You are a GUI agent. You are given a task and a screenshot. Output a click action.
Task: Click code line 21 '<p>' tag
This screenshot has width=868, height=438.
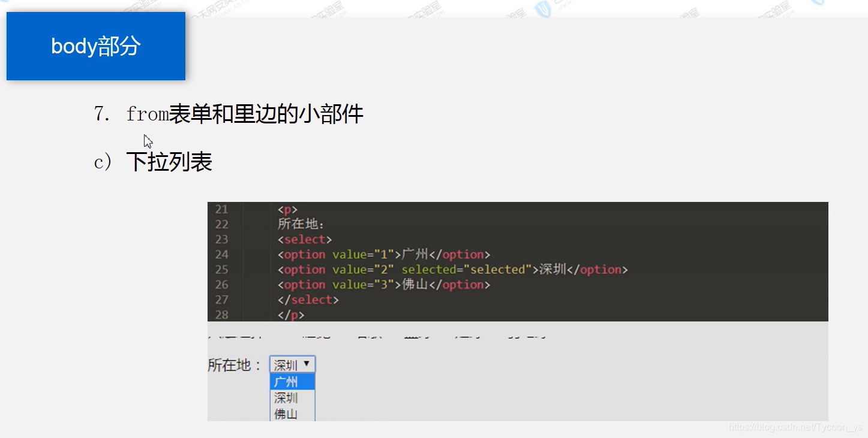pos(287,209)
